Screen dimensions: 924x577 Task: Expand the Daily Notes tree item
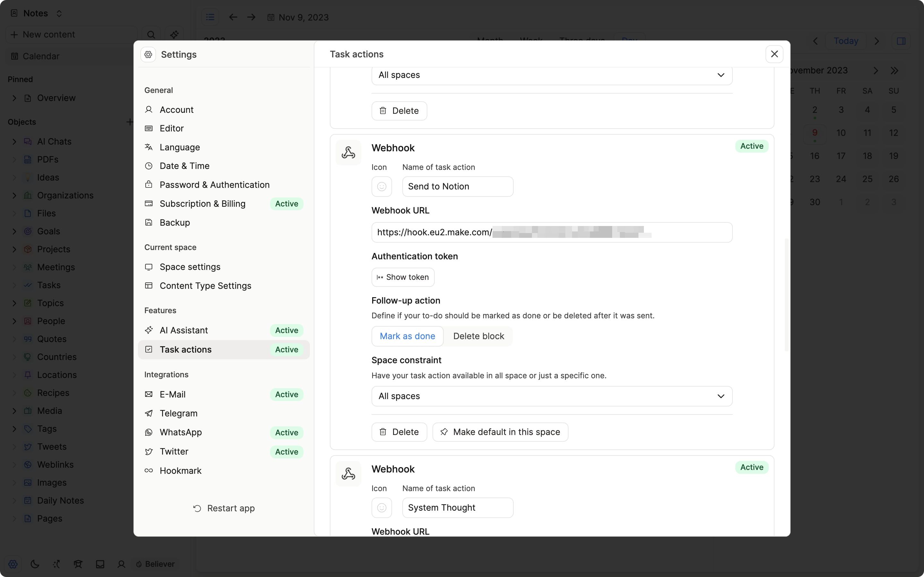(14, 500)
